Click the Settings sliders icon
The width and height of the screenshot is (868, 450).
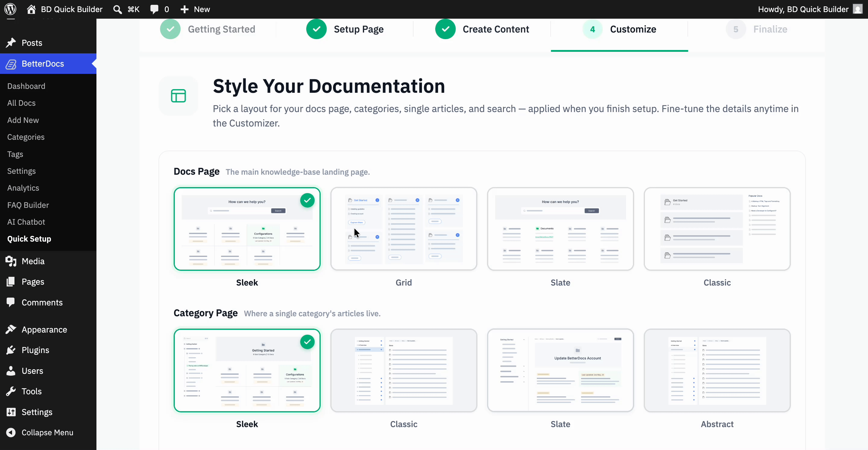(11, 412)
